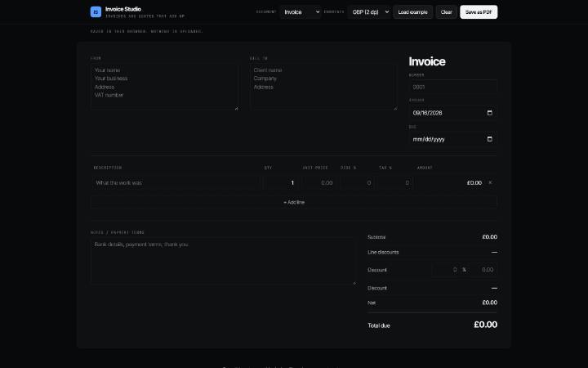Open the Document type dropdown showing Invoice
The height and width of the screenshot is (368, 588).
pos(301,12)
